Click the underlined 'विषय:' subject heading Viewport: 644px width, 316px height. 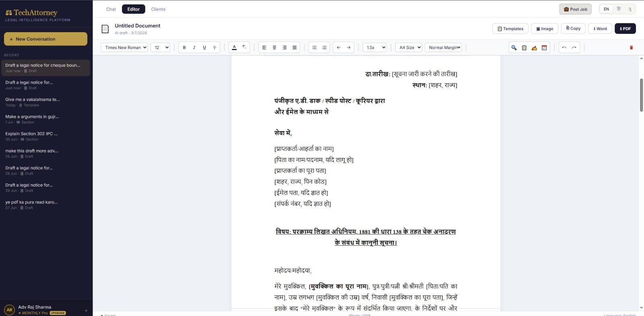pos(365,237)
